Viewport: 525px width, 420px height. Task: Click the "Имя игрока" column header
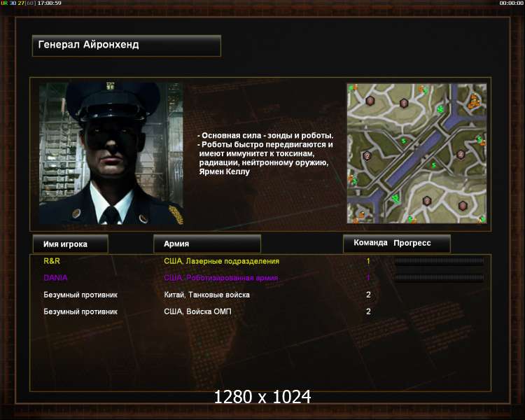pos(70,244)
